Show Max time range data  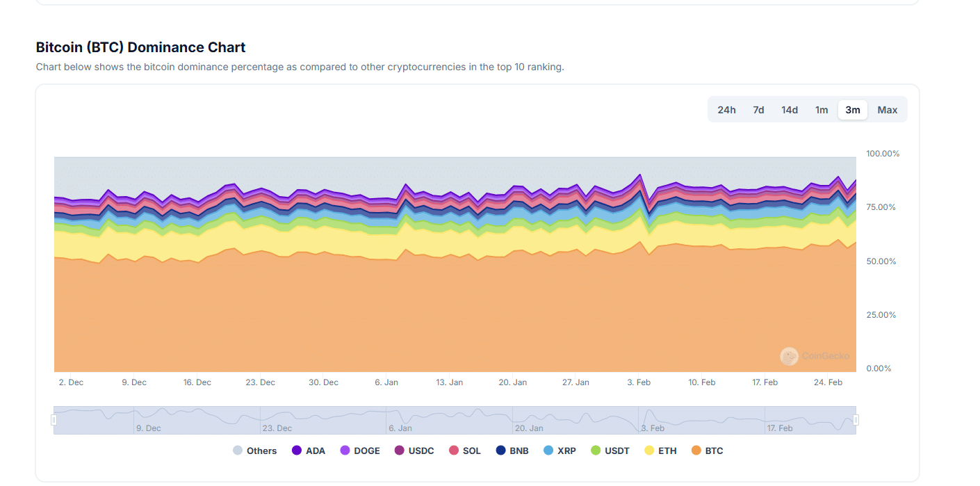[x=888, y=110]
